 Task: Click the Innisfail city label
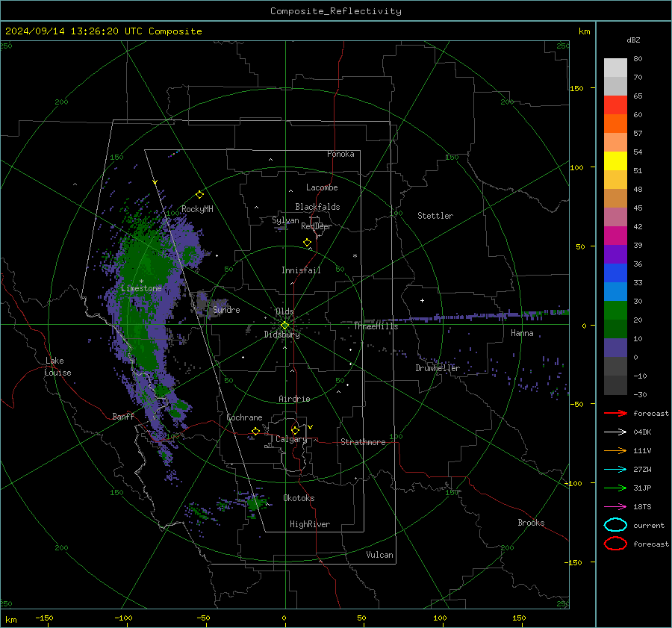click(301, 270)
